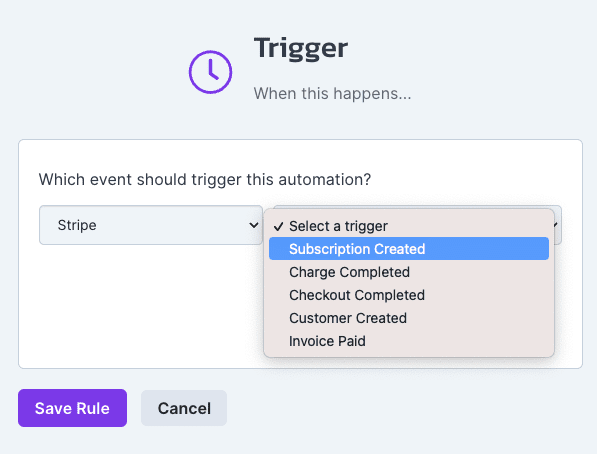Click the trigger dropdown arrow at right edge
This screenshot has height=454, width=597.
[557, 225]
